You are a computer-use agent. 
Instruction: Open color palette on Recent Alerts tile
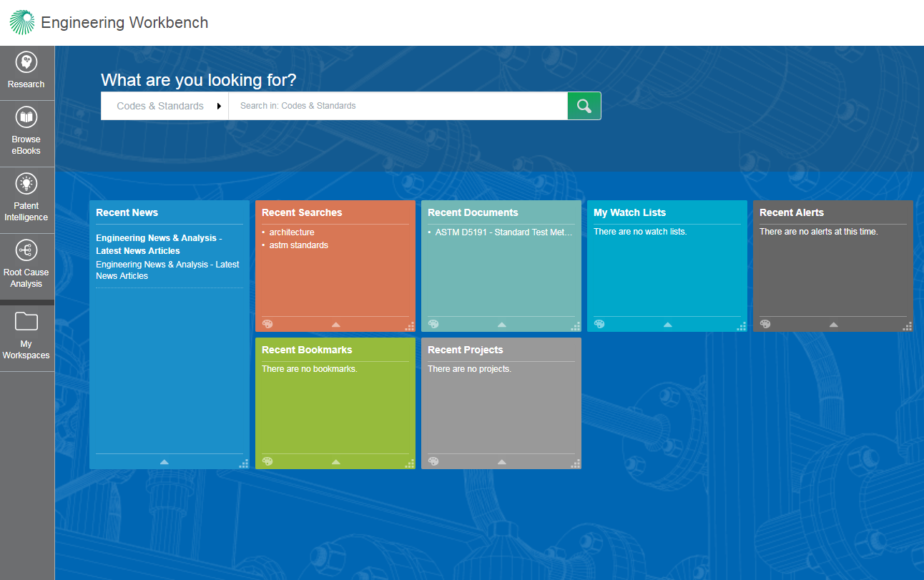765,324
